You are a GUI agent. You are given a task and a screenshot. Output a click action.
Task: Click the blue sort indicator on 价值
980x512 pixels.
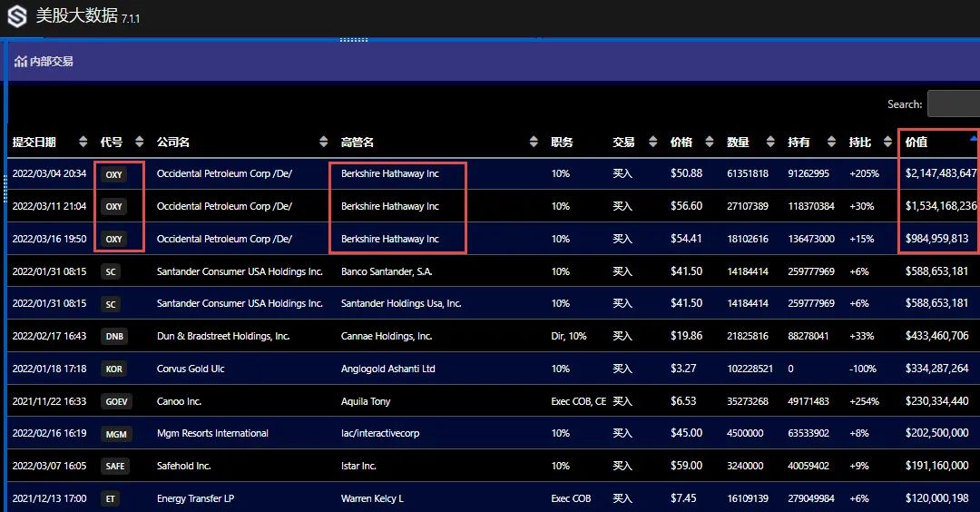tap(973, 138)
